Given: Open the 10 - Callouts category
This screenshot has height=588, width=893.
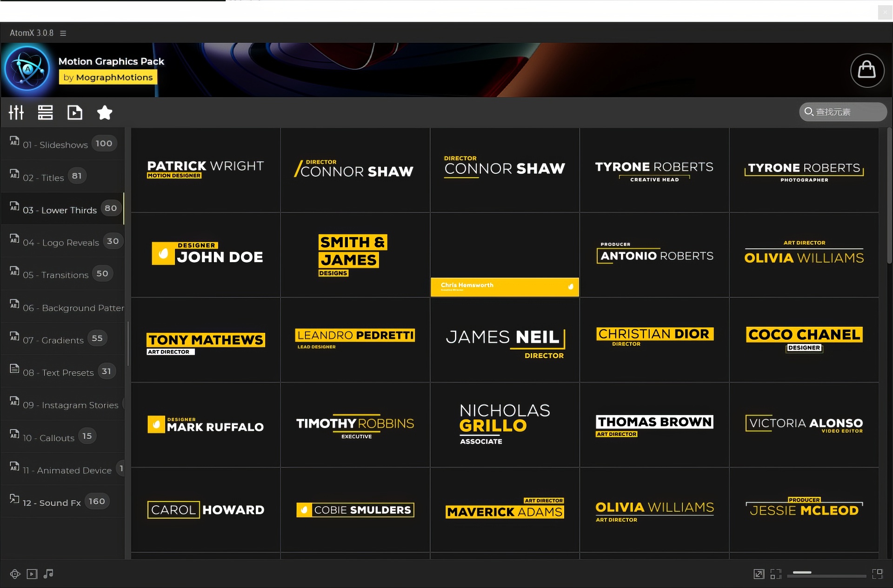Looking at the screenshot, I should pyautogui.click(x=63, y=437).
